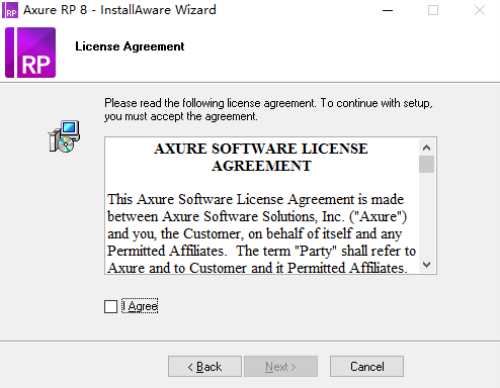
Task: Click the license text scrollbar thumb
Action: click(427, 164)
